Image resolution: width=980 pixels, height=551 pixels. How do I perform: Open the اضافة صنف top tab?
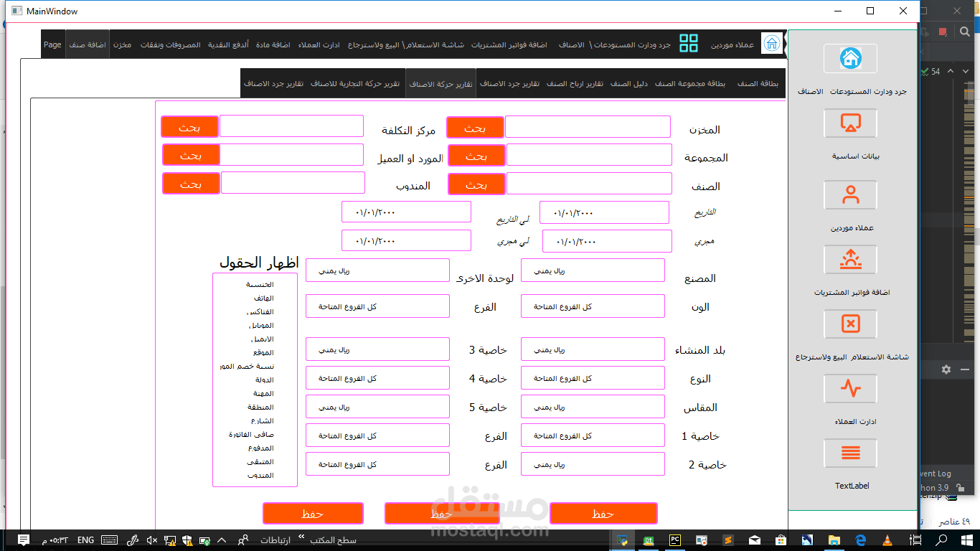coord(88,44)
